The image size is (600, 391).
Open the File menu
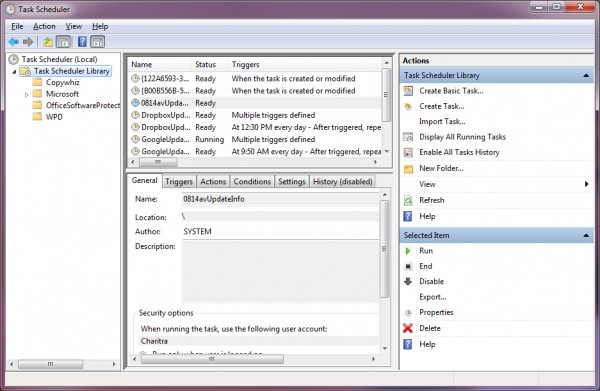17,26
